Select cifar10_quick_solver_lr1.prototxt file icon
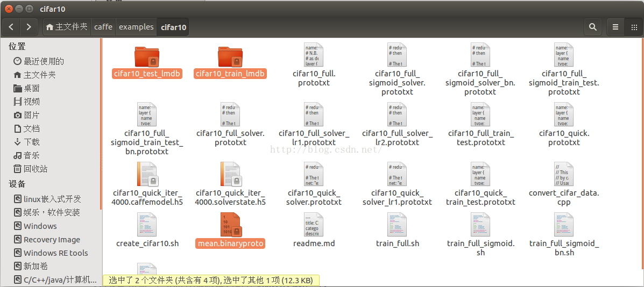Viewport: 644px width, 287px height. pyautogui.click(x=397, y=174)
